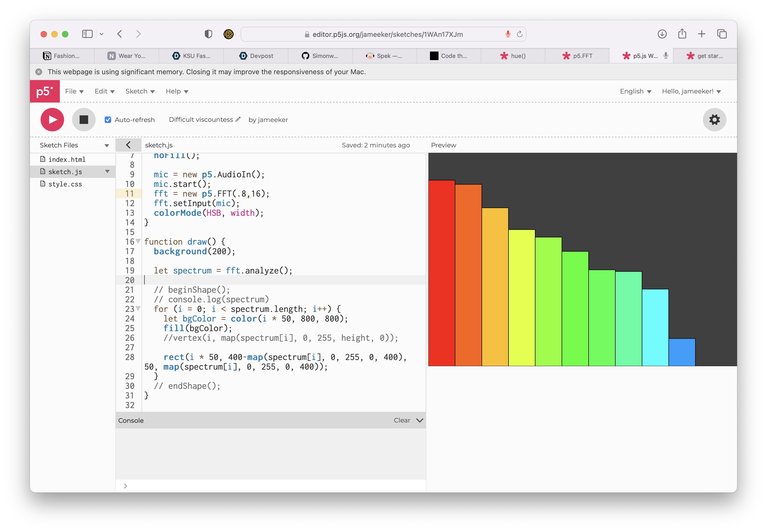Open the File menu

point(74,91)
